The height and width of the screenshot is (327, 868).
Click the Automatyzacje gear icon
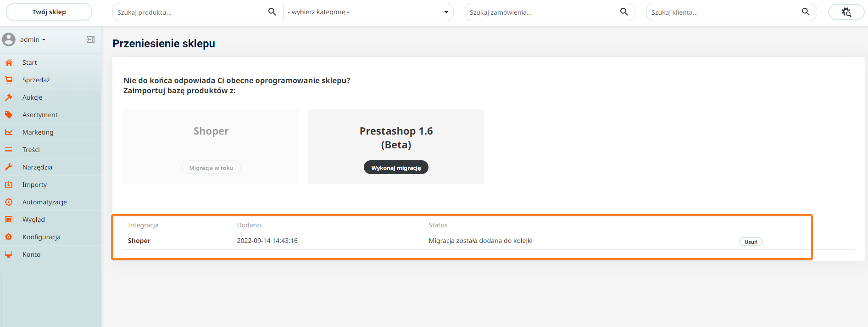9,202
